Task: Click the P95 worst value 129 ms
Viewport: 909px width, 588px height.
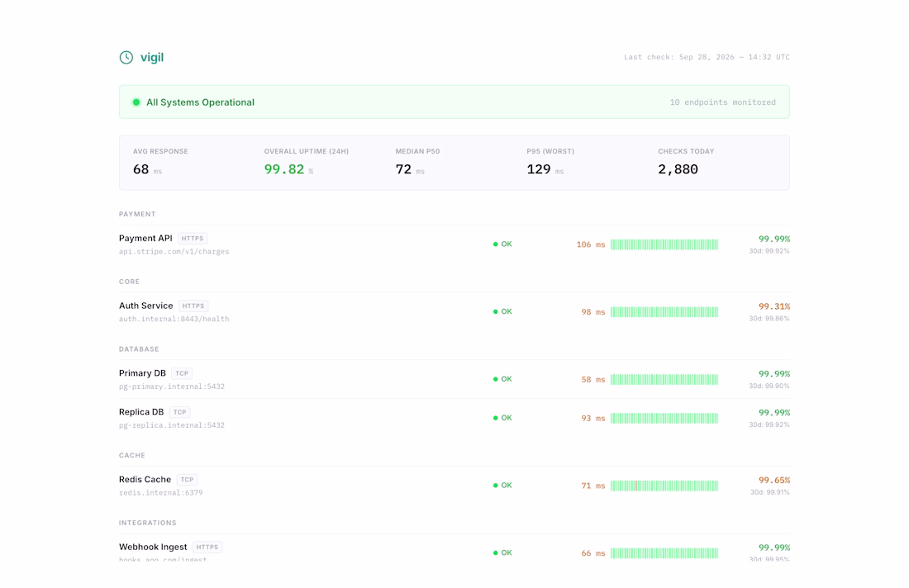Action: pyautogui.click(x=545, y=170)
